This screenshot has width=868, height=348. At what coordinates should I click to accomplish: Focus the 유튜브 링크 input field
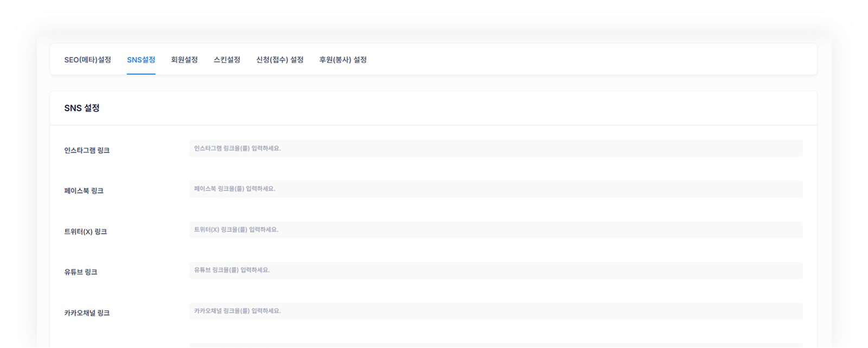click(x=495, y=270)
